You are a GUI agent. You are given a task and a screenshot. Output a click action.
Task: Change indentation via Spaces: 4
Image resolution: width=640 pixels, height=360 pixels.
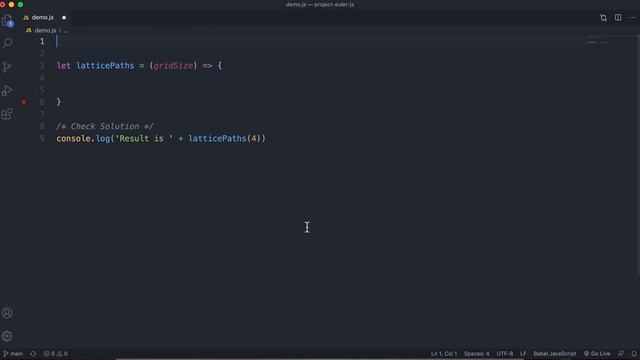pos(476,354)
